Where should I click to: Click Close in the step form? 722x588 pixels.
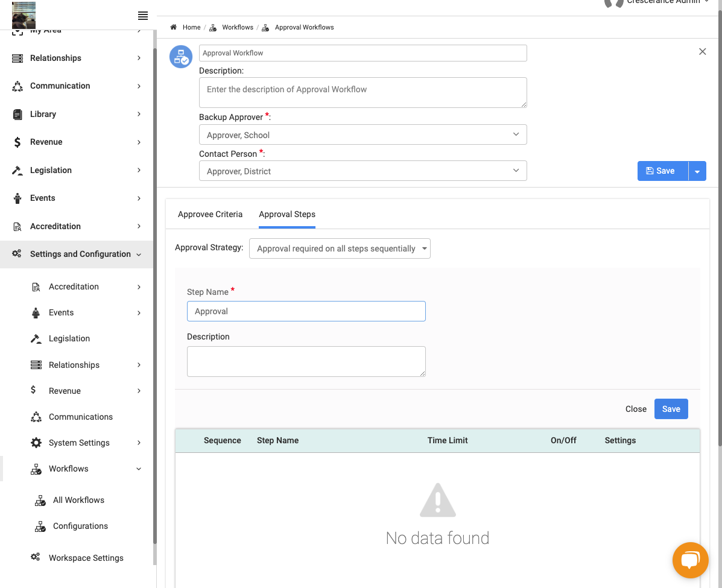coord(635,409)
